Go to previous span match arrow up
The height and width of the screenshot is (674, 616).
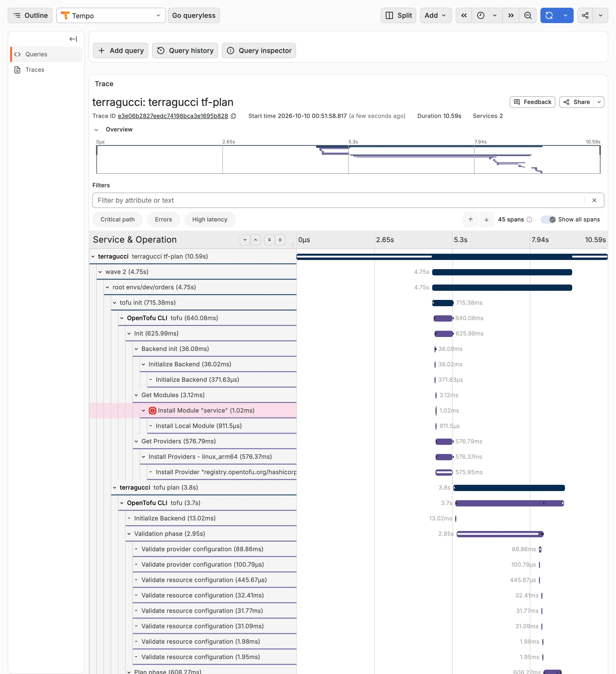[x=471, y=219]
